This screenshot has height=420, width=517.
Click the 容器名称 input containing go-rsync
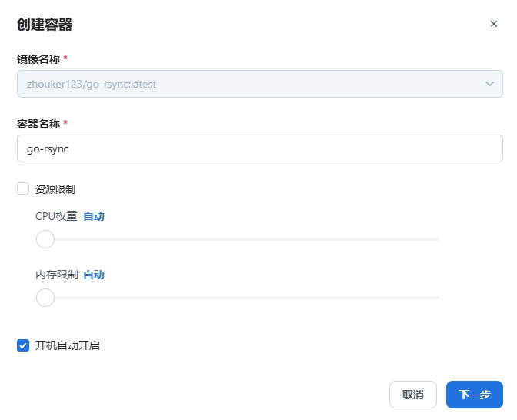(x=259, y=149)
